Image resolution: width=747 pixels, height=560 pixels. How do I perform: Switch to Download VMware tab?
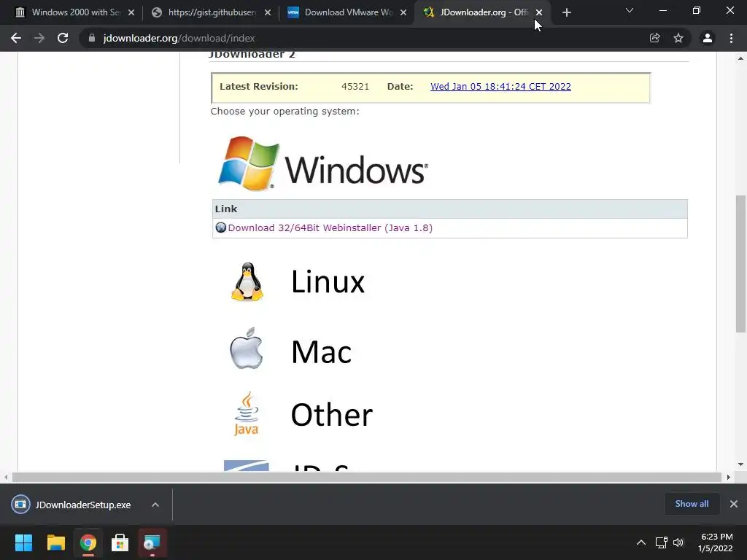tap(348, 12)
